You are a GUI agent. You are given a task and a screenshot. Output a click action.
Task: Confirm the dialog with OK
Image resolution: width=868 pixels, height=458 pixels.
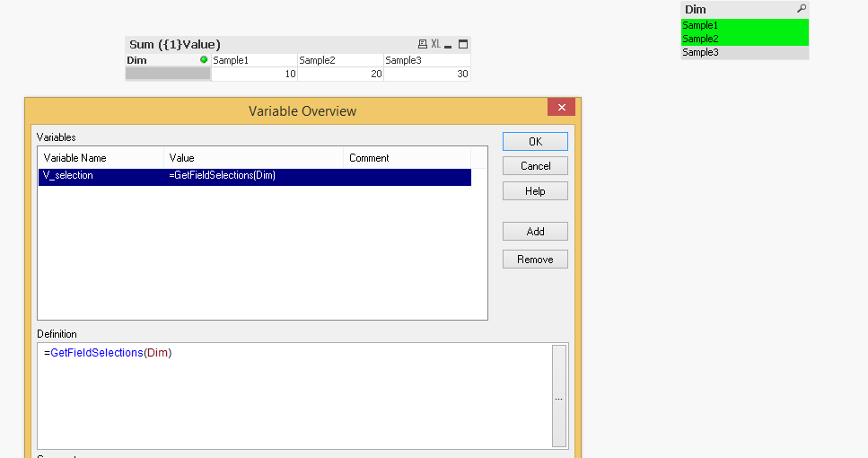pyautogui.click(x=535, y=141)
